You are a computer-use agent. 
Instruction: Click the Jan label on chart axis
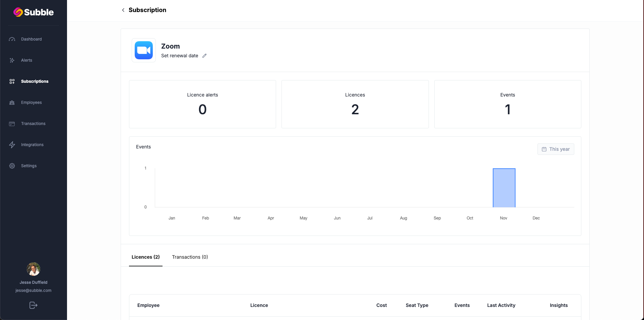click(x=172, y=218)
